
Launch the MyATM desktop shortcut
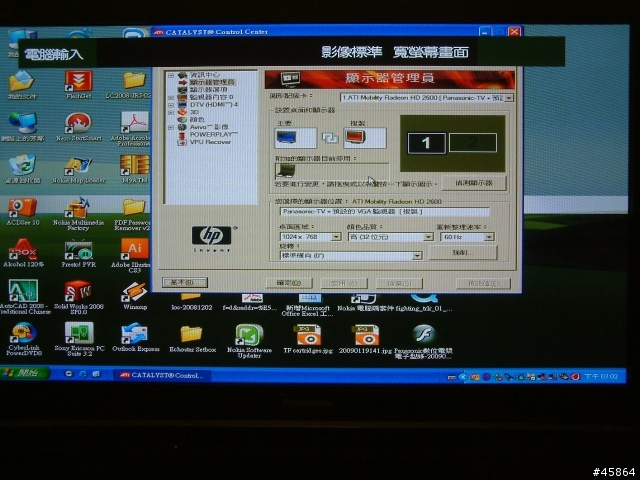click(x=134, y=166)
